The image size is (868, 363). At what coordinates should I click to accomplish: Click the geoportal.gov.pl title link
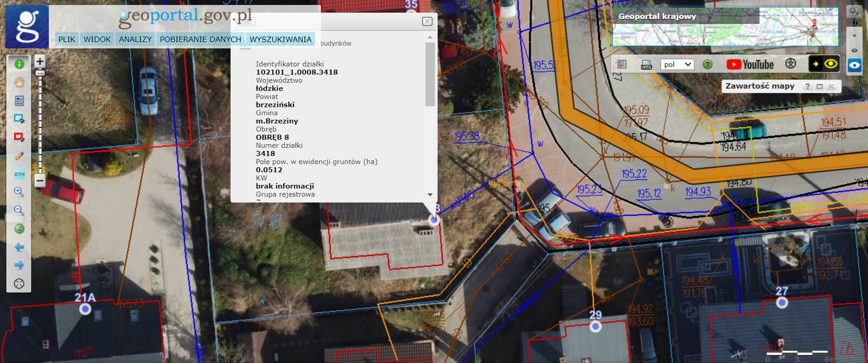tap(186, 17)
